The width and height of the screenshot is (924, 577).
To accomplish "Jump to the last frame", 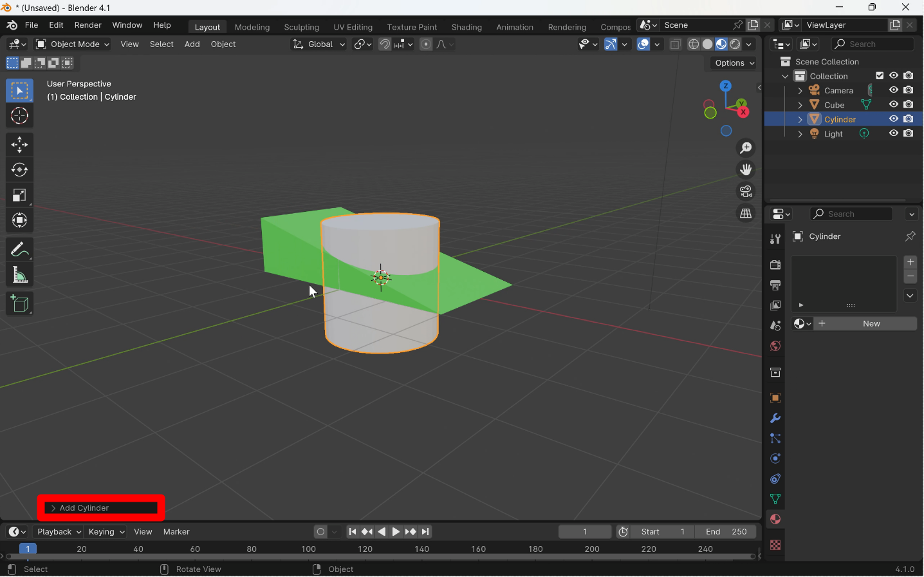I will [x=426, y=532].
